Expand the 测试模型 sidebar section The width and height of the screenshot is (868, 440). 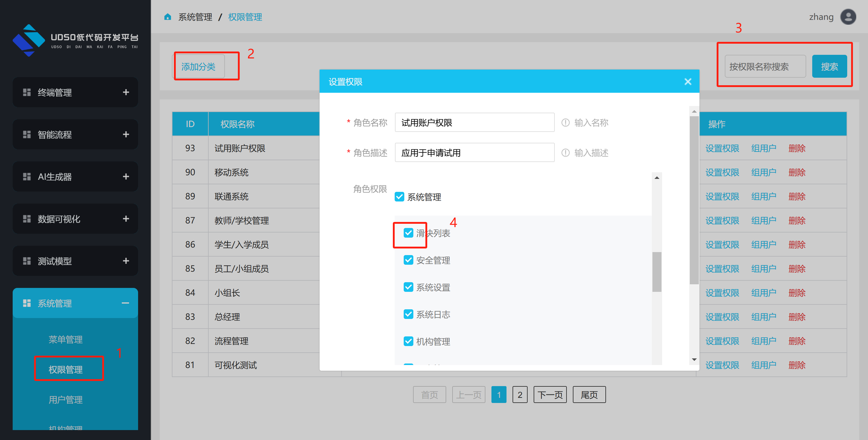click(x=126, y=261)
